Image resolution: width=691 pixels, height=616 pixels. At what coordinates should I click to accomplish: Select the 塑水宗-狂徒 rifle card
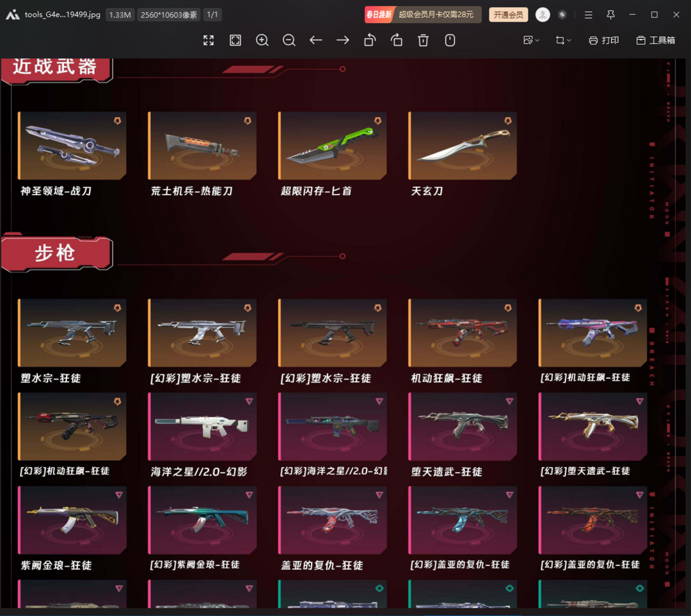[x=72, y=333]
